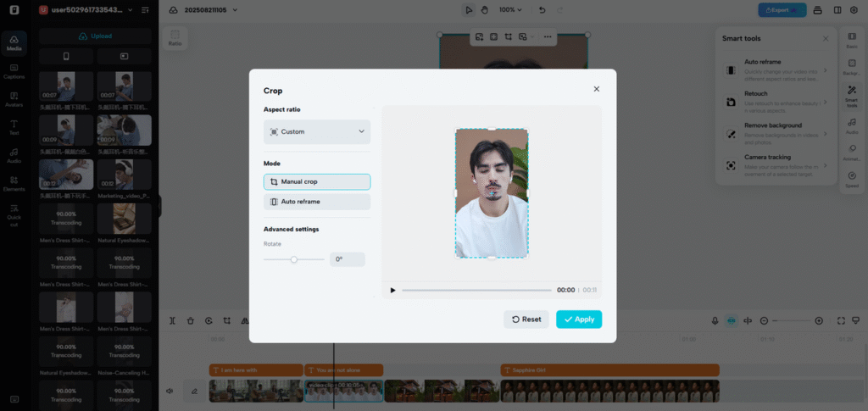The height and width of the screenshot is (411, 868).
Task: Open the Custom aspect ratio dropdown
Action: [317, 131]
